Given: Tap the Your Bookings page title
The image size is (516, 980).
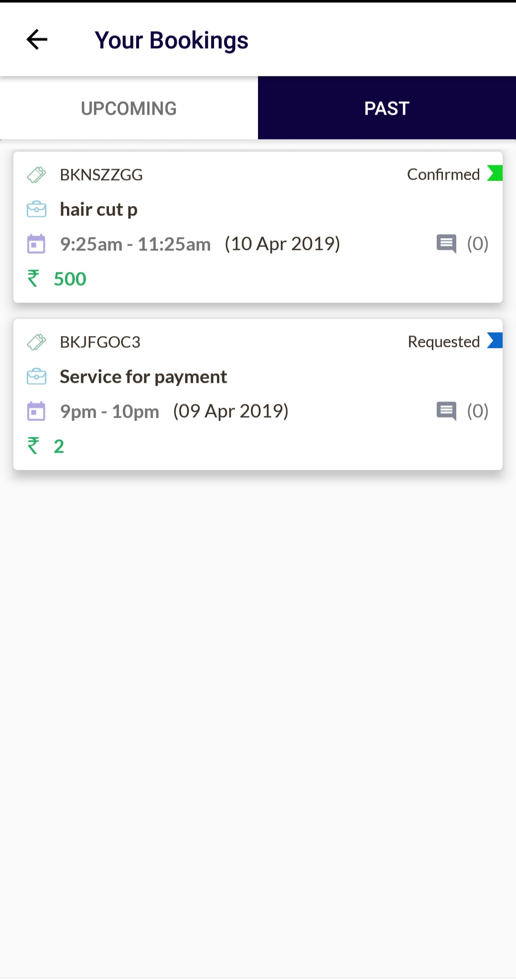Looking at the screenshot, I should [172, 40].
